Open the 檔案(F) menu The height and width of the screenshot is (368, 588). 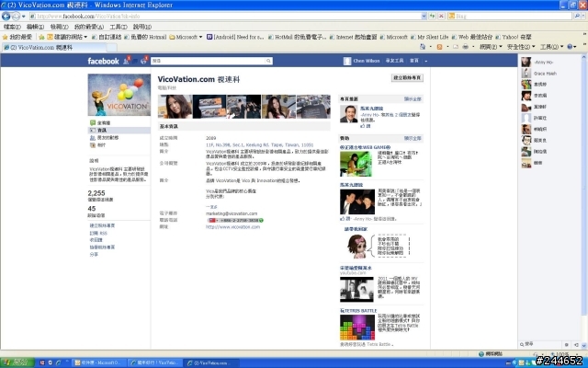coord(12,27)
